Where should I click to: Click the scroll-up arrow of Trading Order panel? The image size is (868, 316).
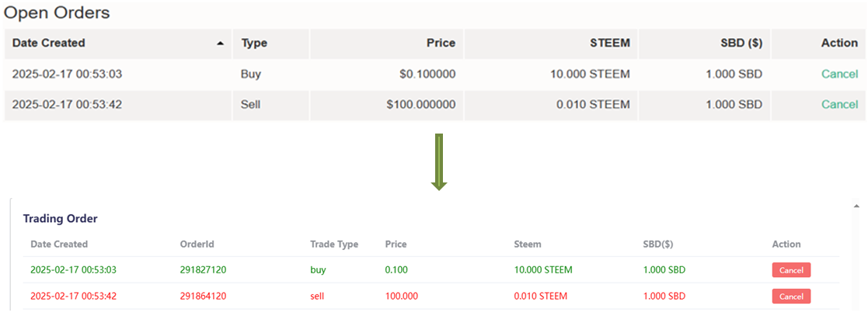857,207
